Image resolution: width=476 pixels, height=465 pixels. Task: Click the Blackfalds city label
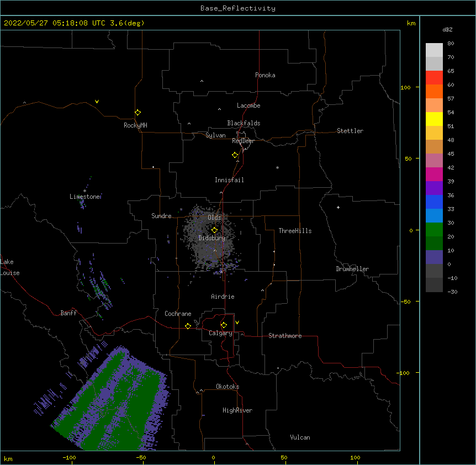tap(244, 123)
